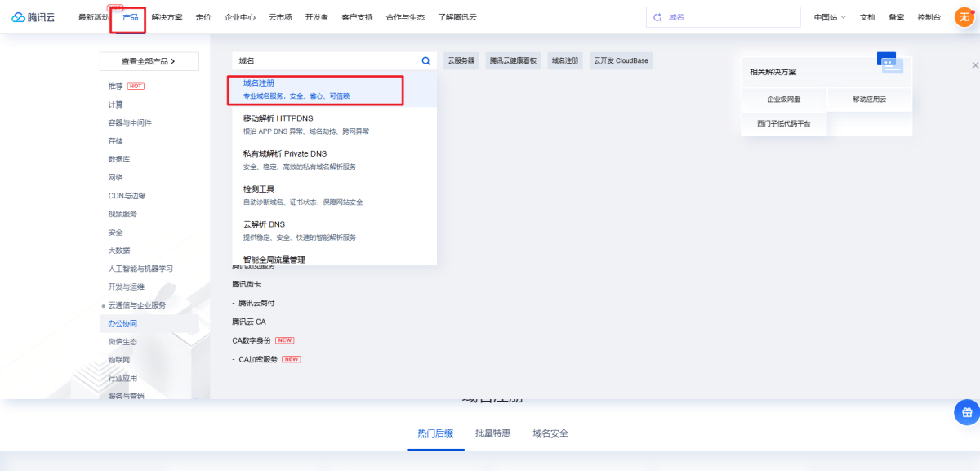Open the user avatar in top bar
Screen dimensions: 980x471
pyautogui.click(x=964, y=17)
